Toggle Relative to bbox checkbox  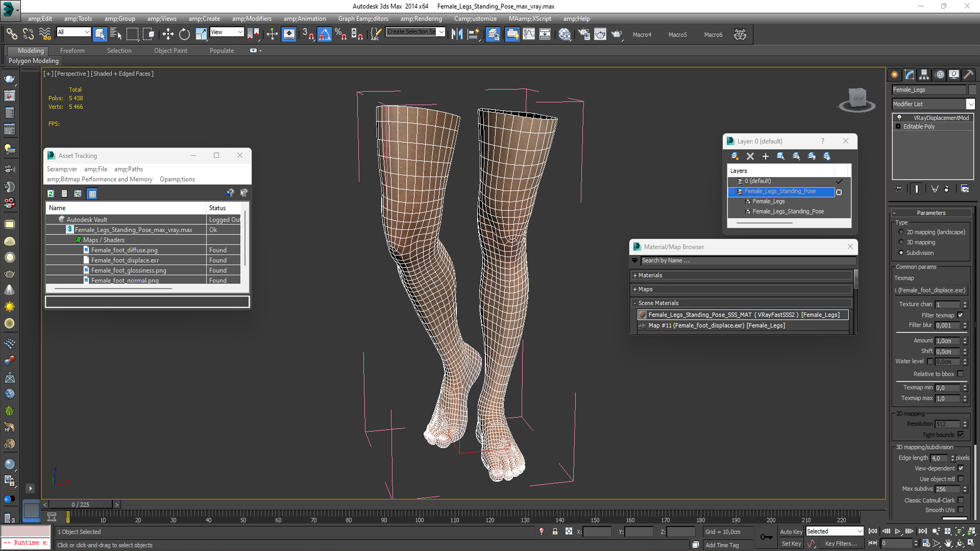point(961,374)
